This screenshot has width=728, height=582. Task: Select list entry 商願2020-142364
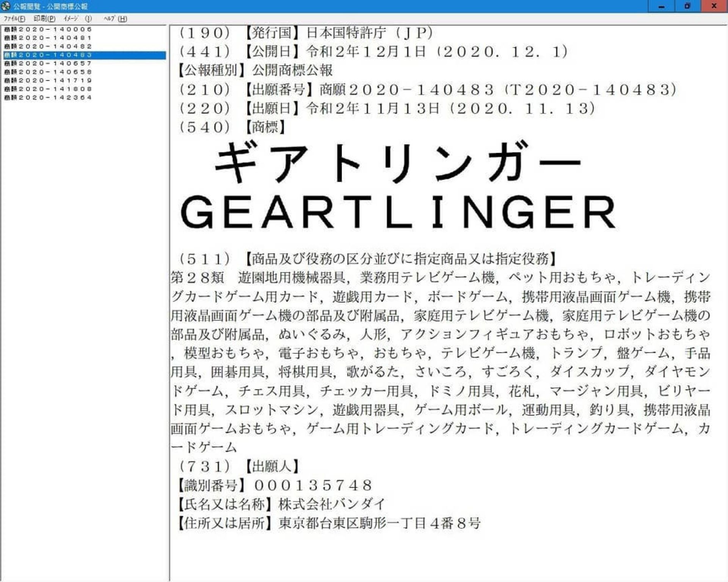click(48, 97)
